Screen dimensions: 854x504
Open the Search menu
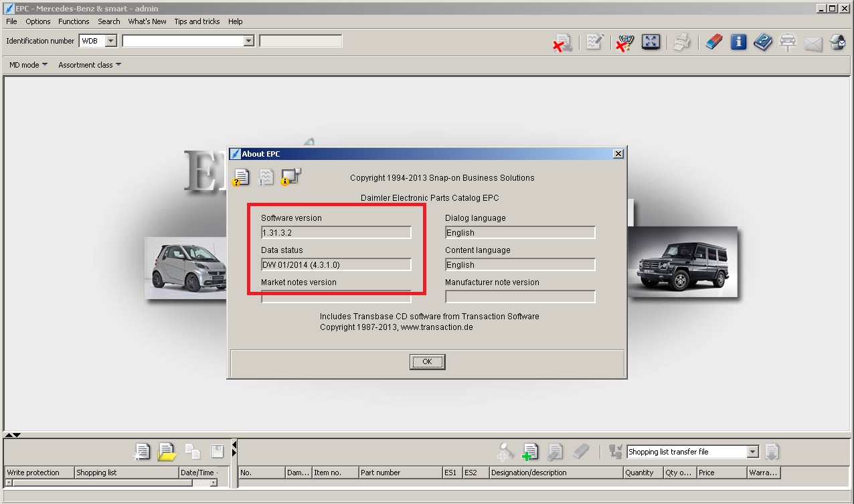pyautogui.click(x=109, y=21)
